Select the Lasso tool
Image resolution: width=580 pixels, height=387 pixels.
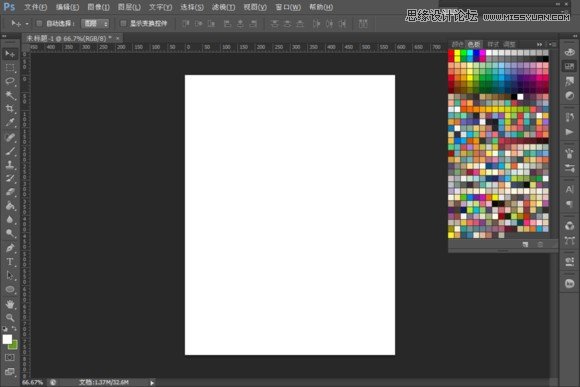(10, 81)
